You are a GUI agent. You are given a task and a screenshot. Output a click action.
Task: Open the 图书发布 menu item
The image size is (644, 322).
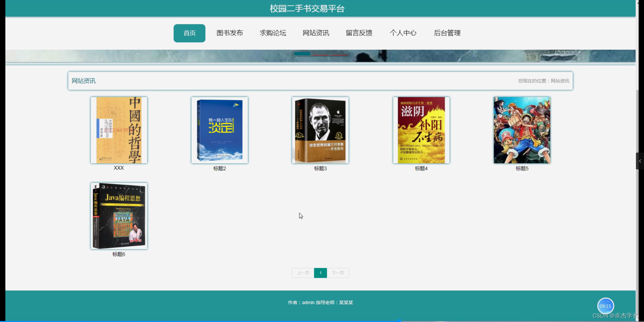tap(230, 33)
